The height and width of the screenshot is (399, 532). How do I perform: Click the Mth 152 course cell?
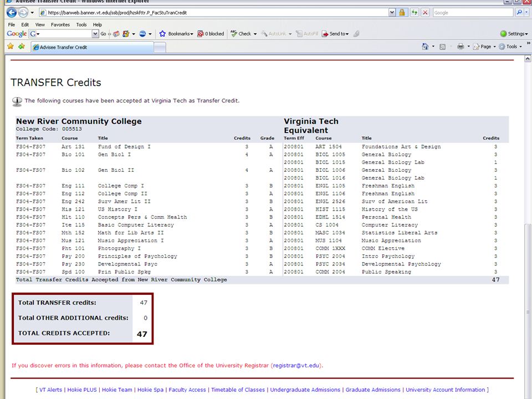pyautogui.click(x=73, y=233)
